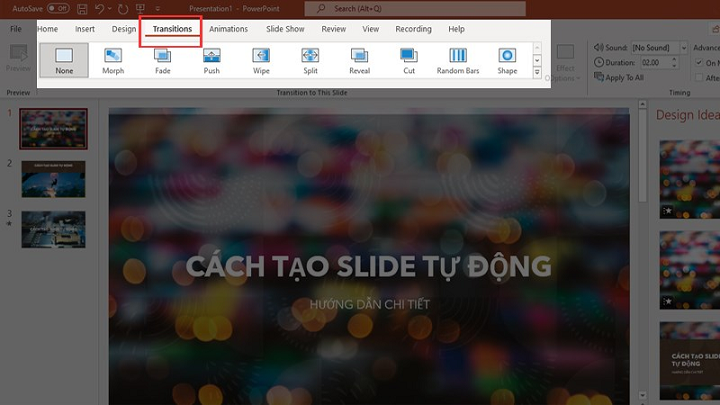
Task: Apply the Split transition
Action: 310,60
